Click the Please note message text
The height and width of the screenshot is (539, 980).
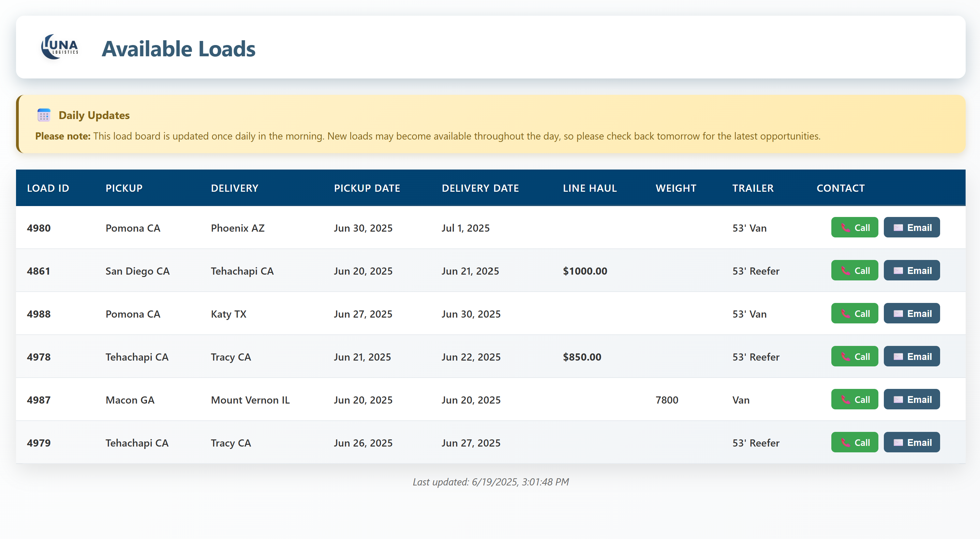click(428, 136)
